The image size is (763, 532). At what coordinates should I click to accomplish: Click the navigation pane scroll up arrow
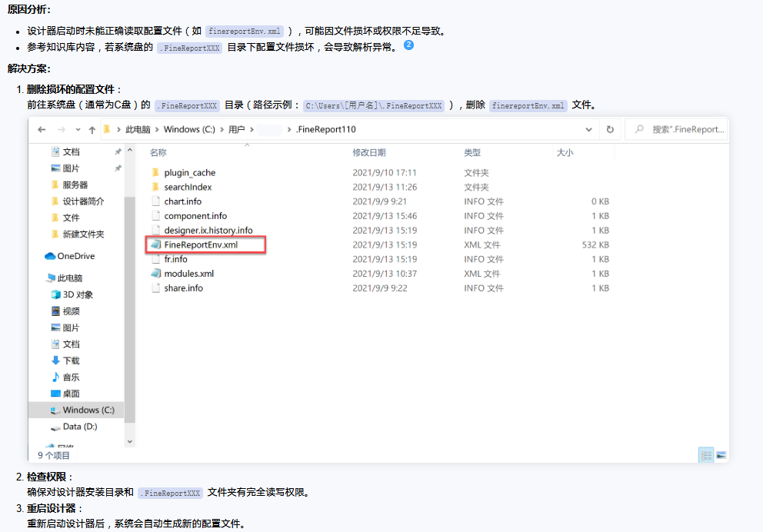click(x=129, y=150)
